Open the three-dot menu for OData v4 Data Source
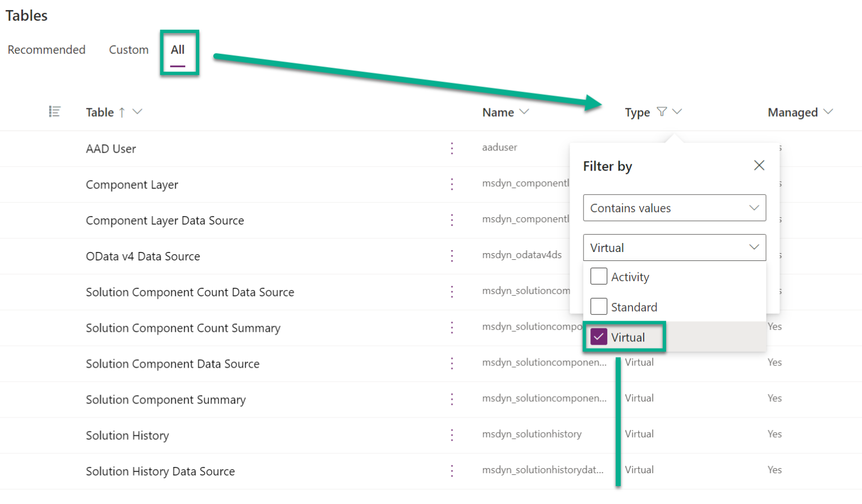 [x=452, y=256]
